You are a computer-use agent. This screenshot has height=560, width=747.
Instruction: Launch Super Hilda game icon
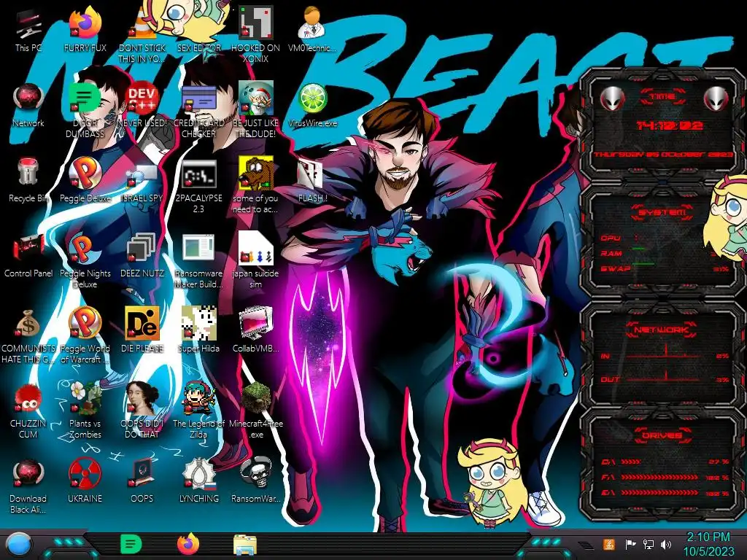(199, 331)
